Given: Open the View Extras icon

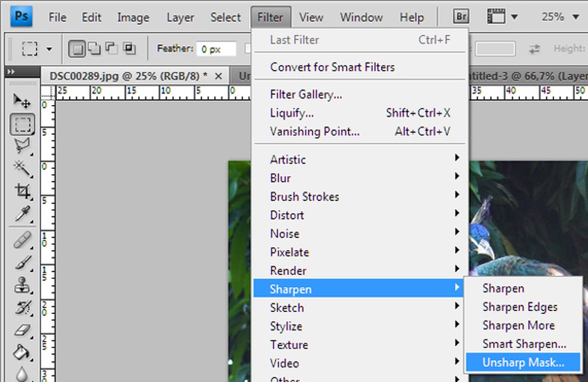Looking at the screenshot, I should (496, 17).
